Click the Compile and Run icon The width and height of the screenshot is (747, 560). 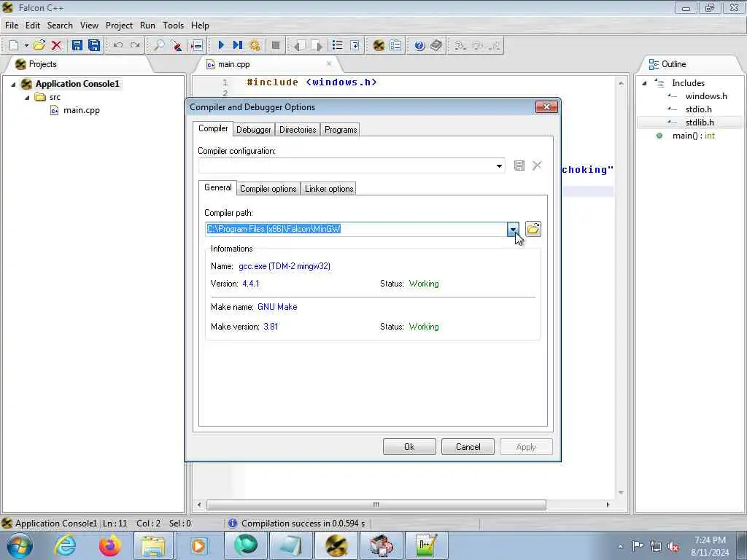pyautogui.click(x=237, y=45)
